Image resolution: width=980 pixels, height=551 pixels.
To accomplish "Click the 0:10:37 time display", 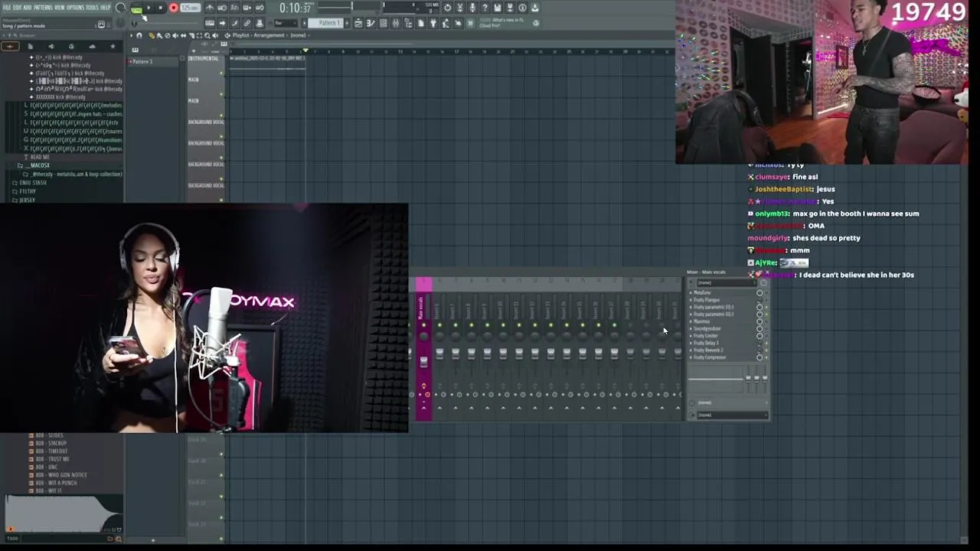I will (295, 8).
